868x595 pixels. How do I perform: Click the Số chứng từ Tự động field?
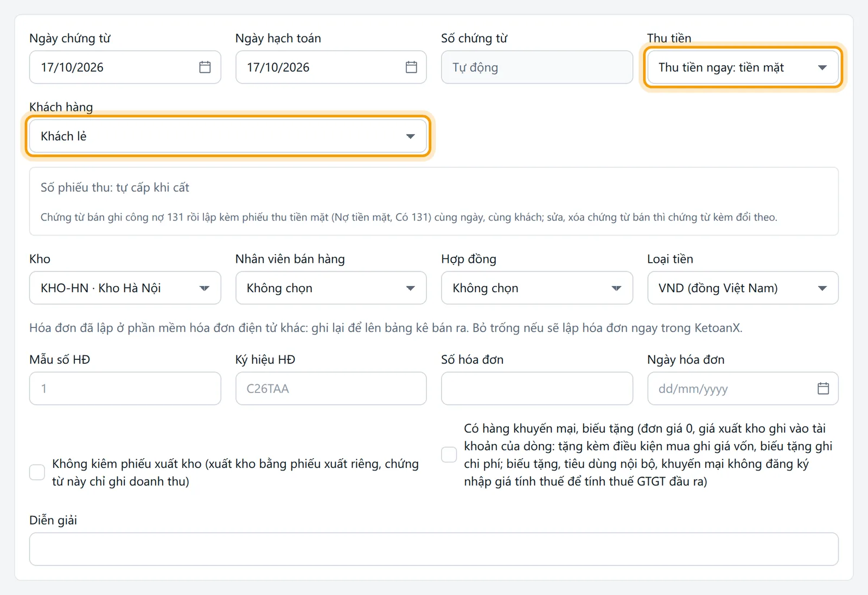(537, 67)
